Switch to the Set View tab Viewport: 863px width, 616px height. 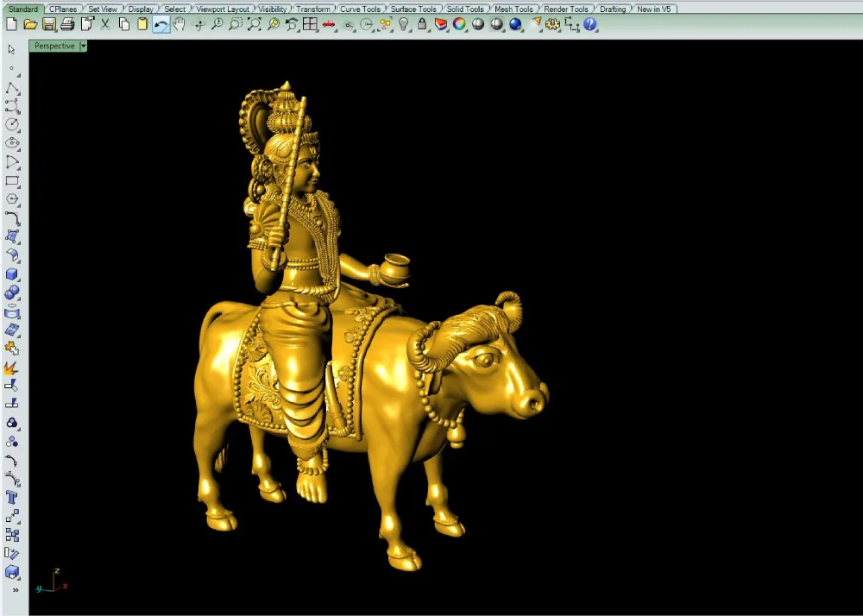[103, 9]
